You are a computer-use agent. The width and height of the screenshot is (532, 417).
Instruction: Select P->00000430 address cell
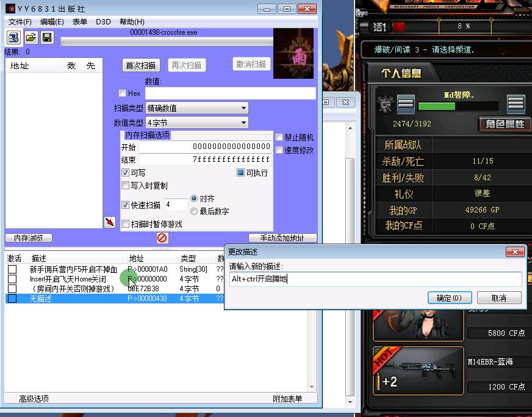(147, 299)
